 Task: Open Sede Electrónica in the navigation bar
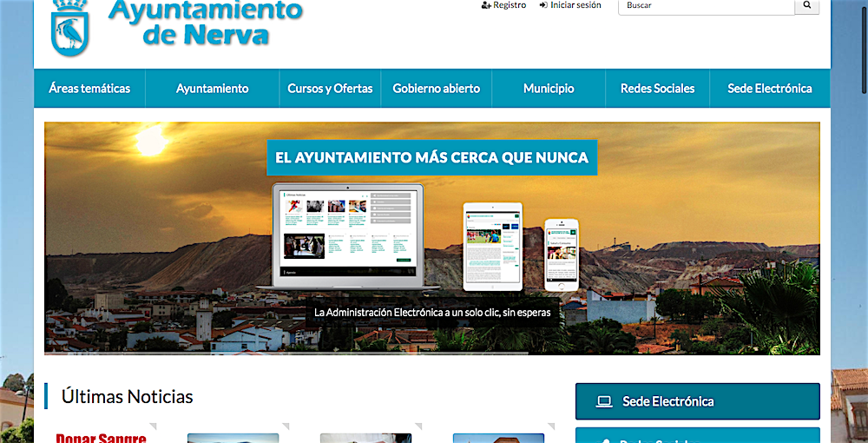pyautogui.click(x=769, y=88)
